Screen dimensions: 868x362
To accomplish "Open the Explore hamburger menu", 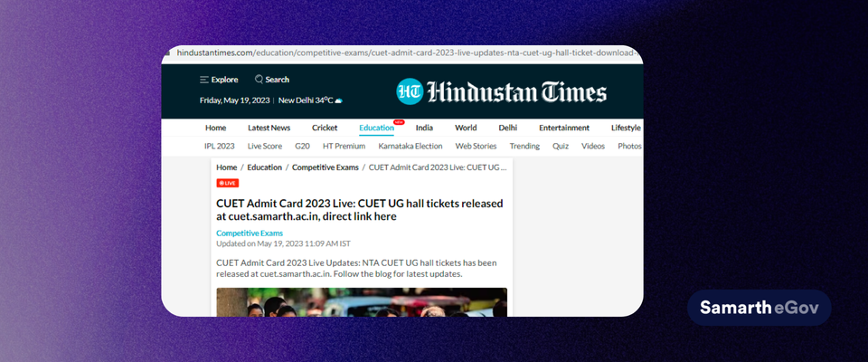I will pos(219,80).
